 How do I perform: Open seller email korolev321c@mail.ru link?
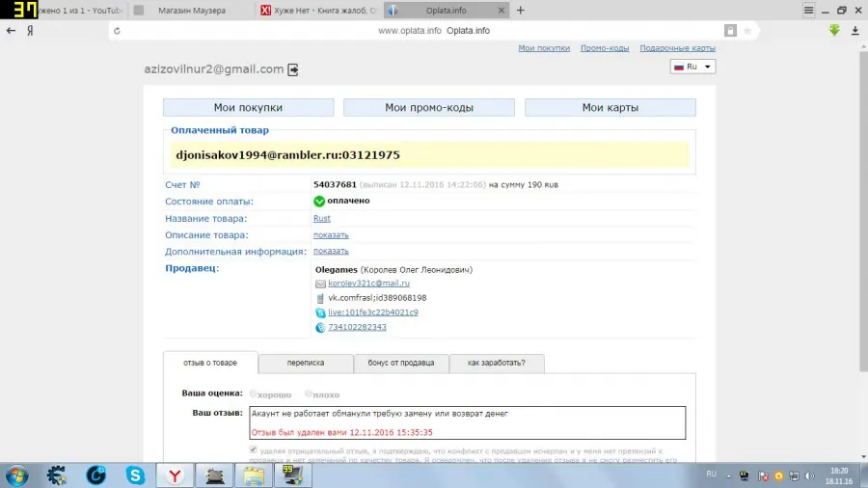pos(368,284)
